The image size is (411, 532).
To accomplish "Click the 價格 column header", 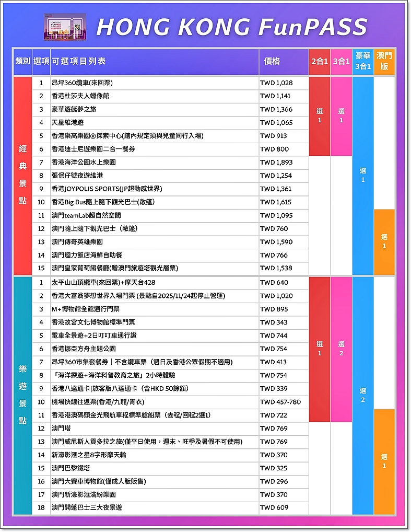I will pyautogui.click(x=272, y=61).
